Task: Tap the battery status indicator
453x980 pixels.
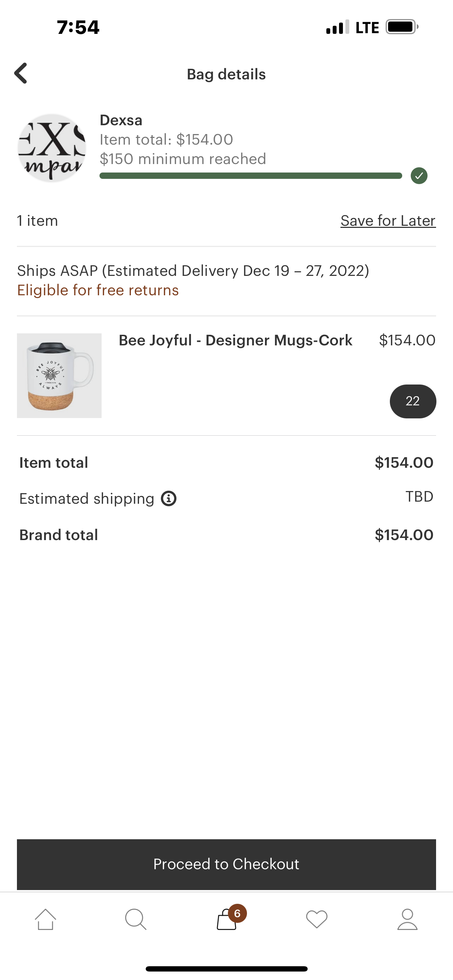Action: tap(401, 27)
